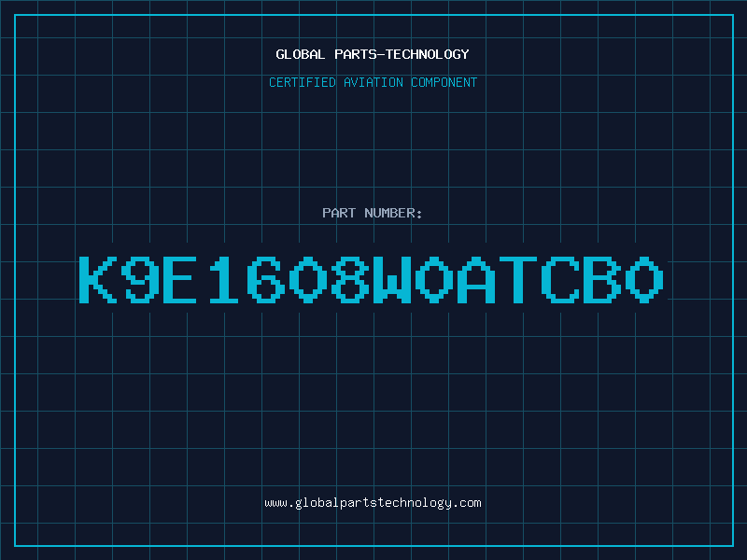This screenshot has width=747, height=560.
Task: Select the digit 9 in part number
Action: [140, 279]
